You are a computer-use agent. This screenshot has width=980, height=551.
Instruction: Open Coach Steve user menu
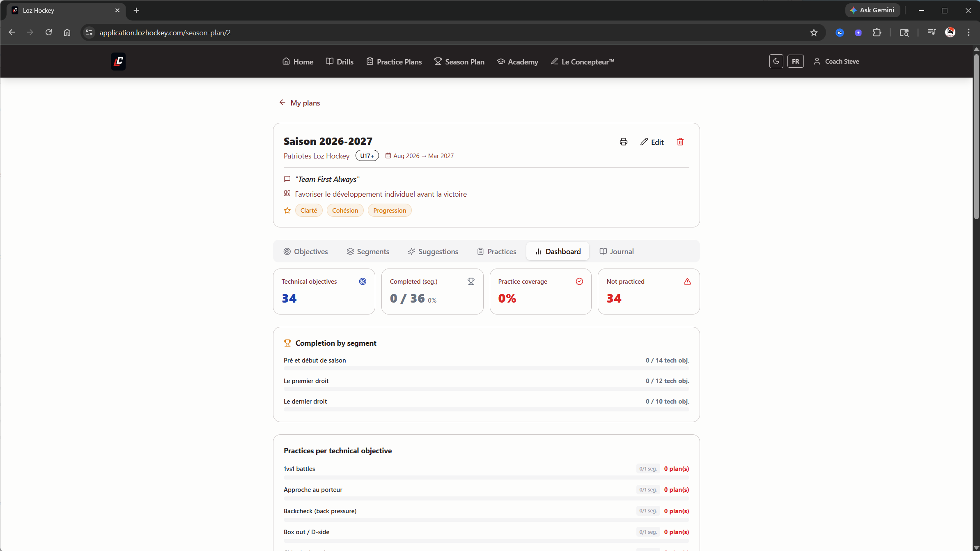point(836,61)
